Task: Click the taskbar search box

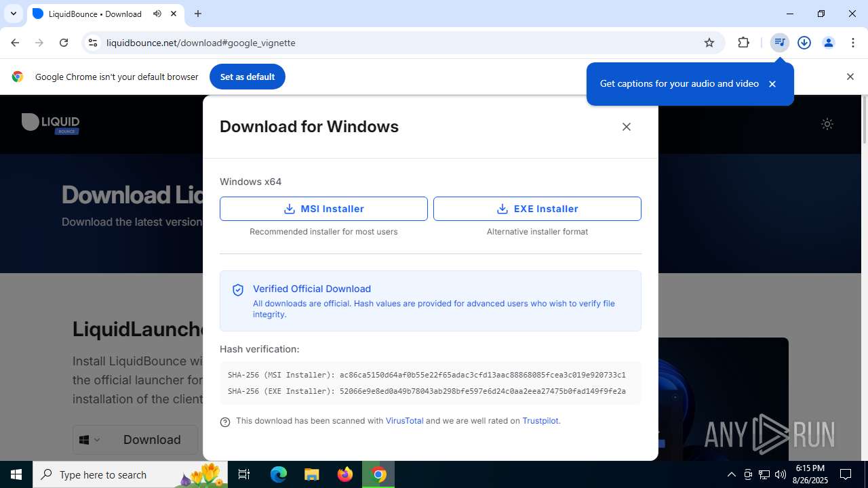Action: [x=130, y=474]
